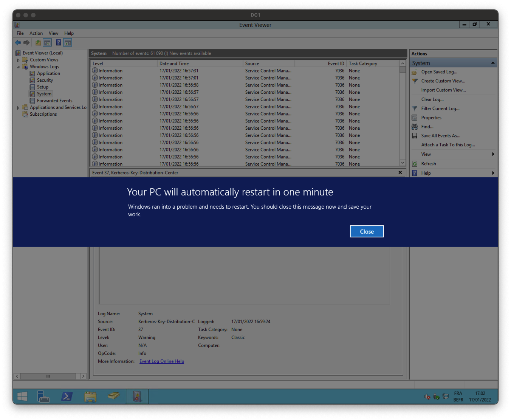511x420 pixels.
Task: Launch Server Manager from the taskbar
Action: (x=43, y=397)
